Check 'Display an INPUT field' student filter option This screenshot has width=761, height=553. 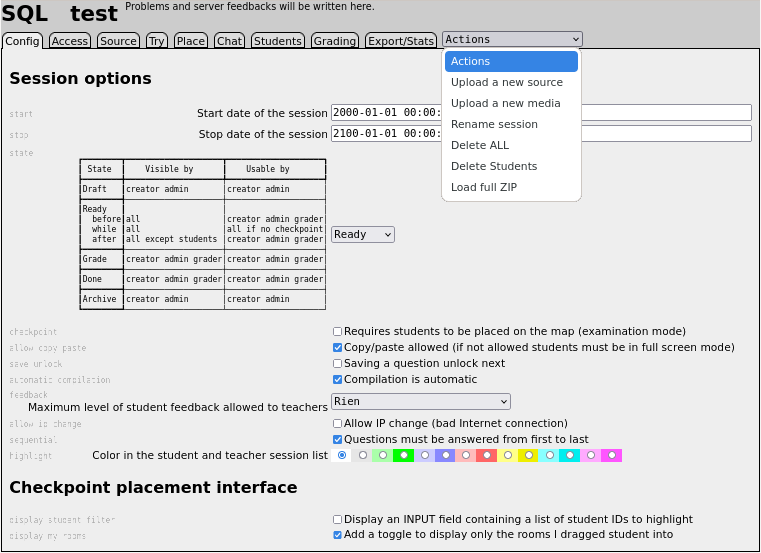coord(337,519)
